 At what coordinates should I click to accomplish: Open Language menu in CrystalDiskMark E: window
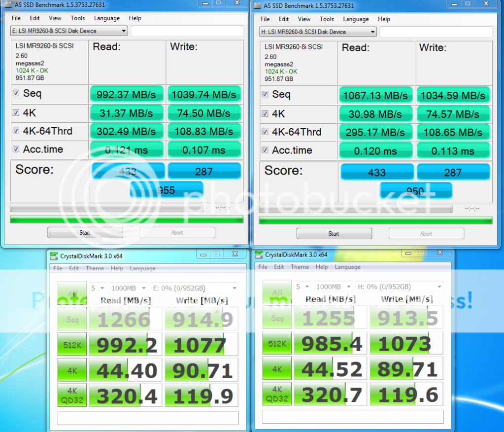coord(143,268)
